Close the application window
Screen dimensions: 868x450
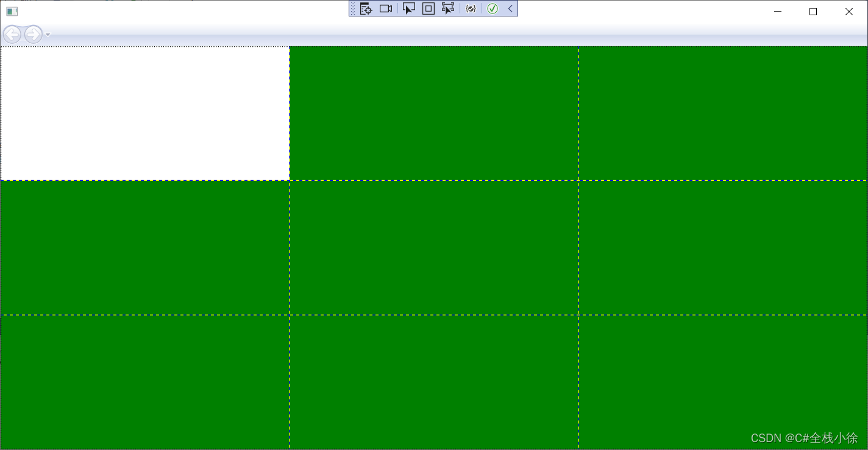[848, 12]
